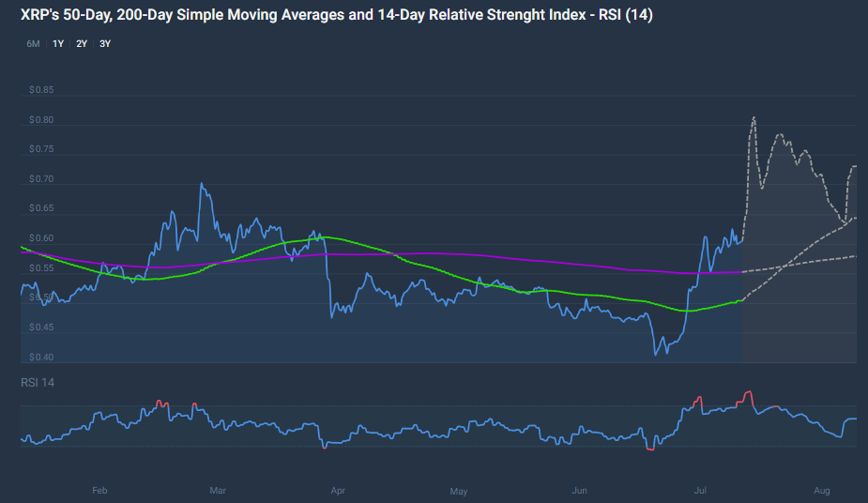Select the 1Y time range

[x=58, y=44]
